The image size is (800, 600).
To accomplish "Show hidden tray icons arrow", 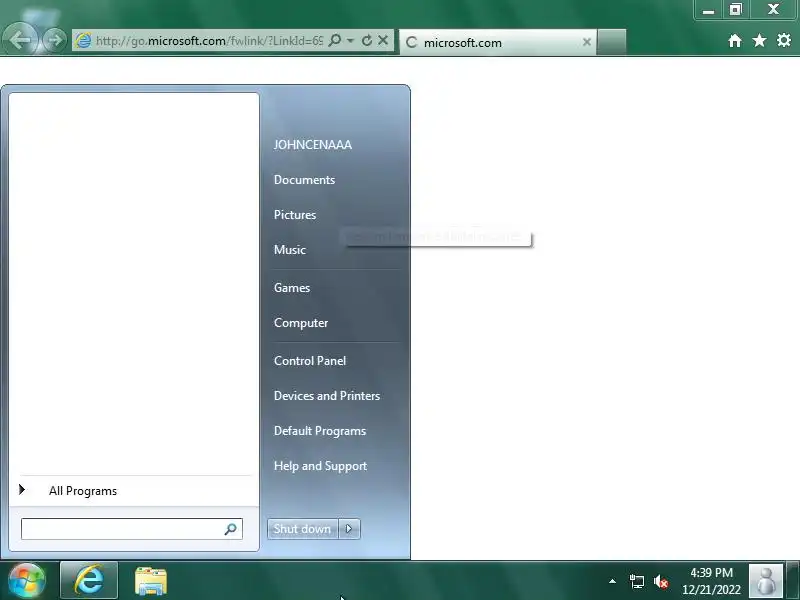I will pos(612,581).
